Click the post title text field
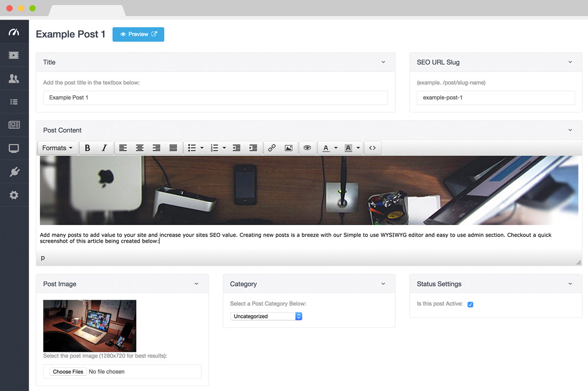Viewport: 588px width, 391px height. (x=215, y=98)
